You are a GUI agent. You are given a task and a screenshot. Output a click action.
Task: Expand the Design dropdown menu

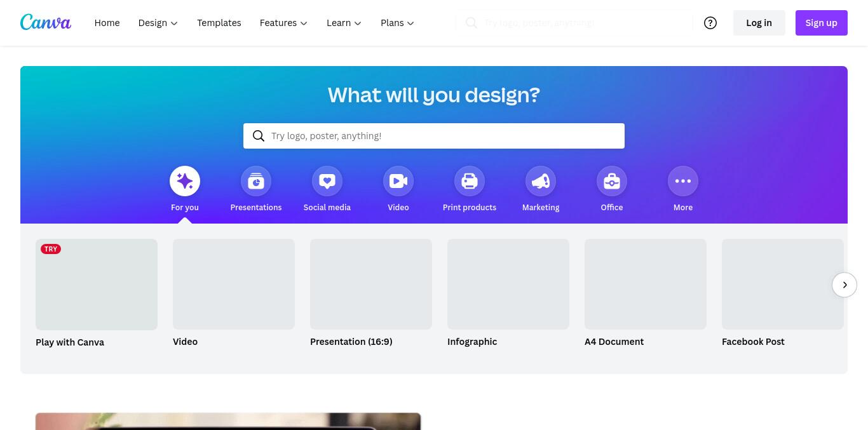158,23
